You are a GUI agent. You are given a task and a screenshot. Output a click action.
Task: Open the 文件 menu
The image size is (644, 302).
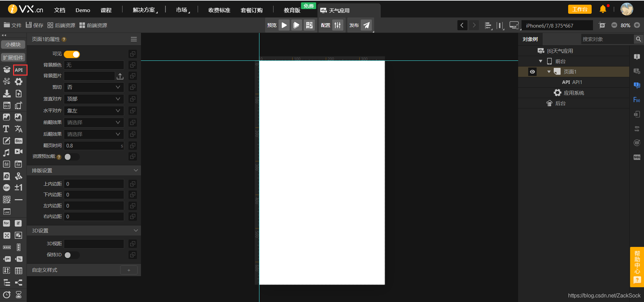point(12,25)
